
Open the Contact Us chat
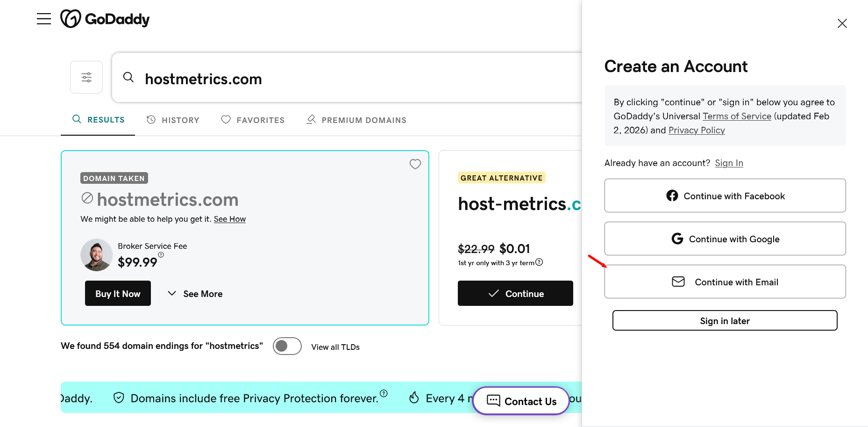521,401
